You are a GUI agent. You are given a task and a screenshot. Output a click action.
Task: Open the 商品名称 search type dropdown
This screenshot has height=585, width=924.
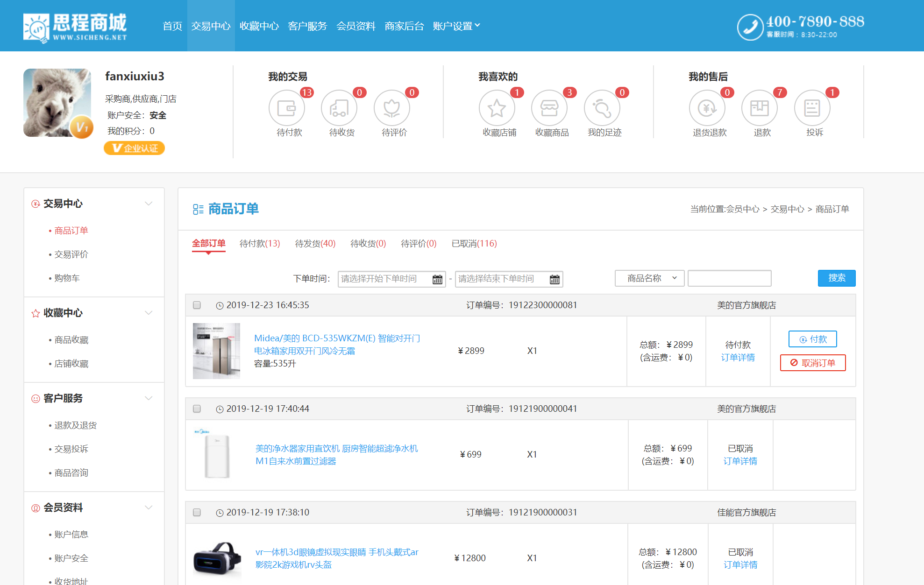point(649,278)
